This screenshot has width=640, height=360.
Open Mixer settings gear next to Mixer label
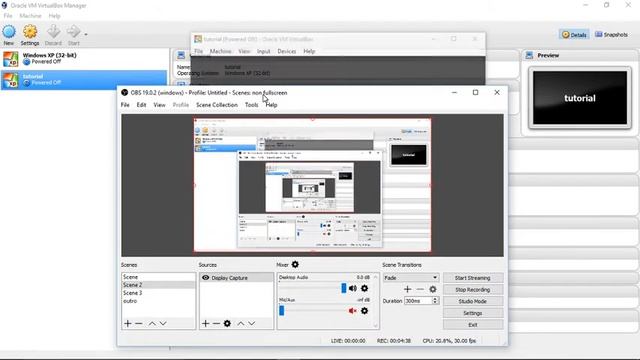point(295,264)
